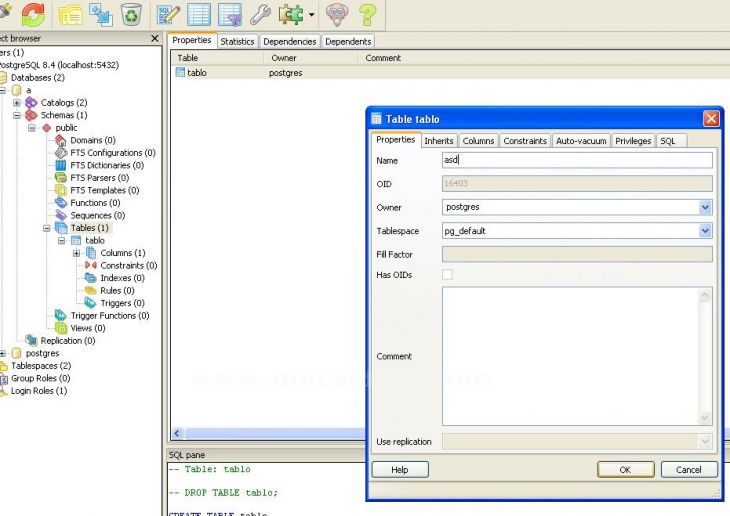Select Replication (0) tree item
Image resolution: width=730 pixels, height=516 pixels.
pos(68,341)
